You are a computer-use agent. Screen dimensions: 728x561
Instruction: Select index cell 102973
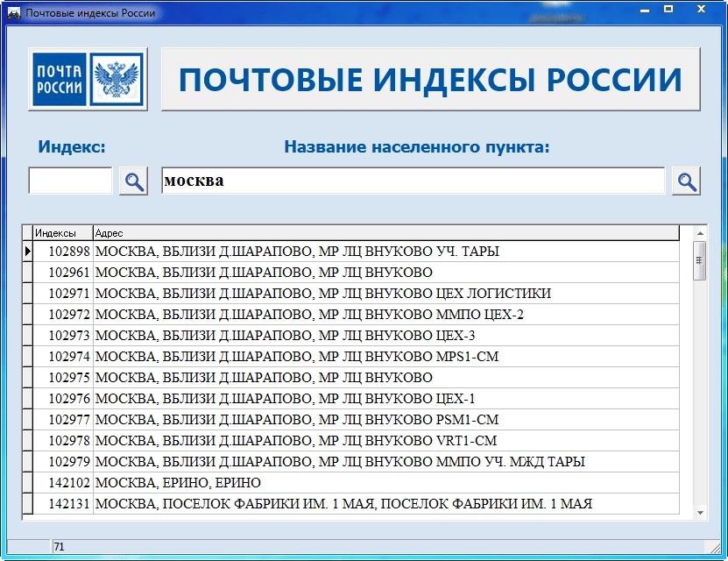point(63,336)
